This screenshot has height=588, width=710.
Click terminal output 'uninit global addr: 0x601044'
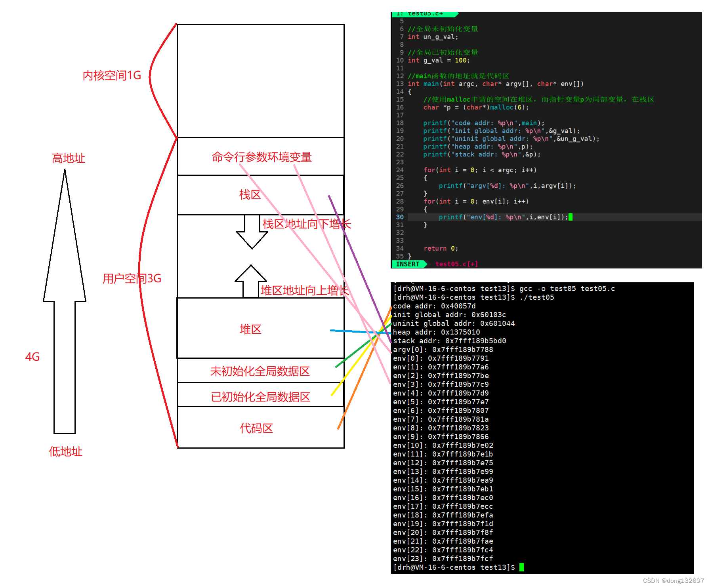click(x=454, y=323)
